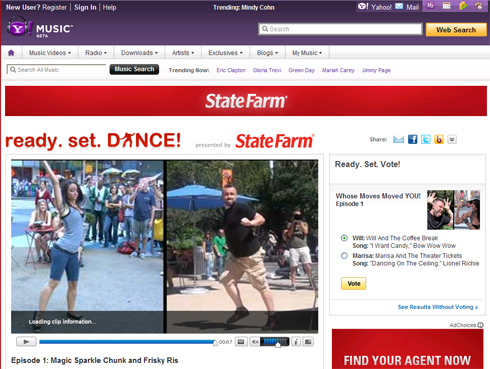Adjust the video volume slider
The image size is (490, 369).
[275, 342]
